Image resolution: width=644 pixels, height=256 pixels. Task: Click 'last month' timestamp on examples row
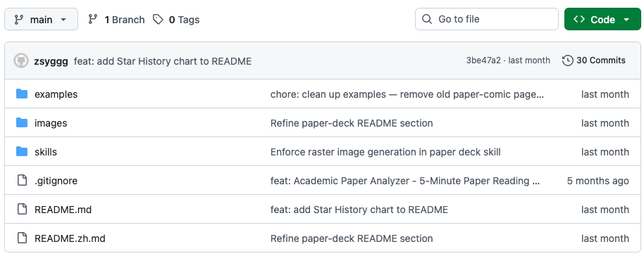(x=605, y=94)
